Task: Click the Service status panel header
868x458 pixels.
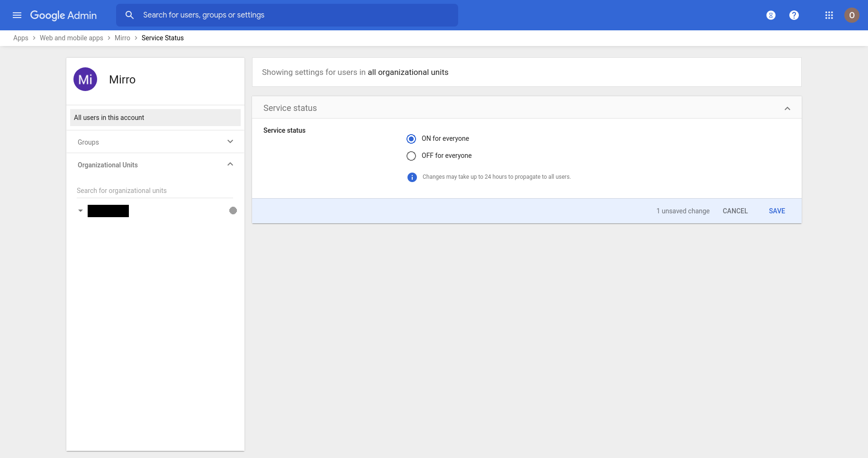Action: click(527, 108)
